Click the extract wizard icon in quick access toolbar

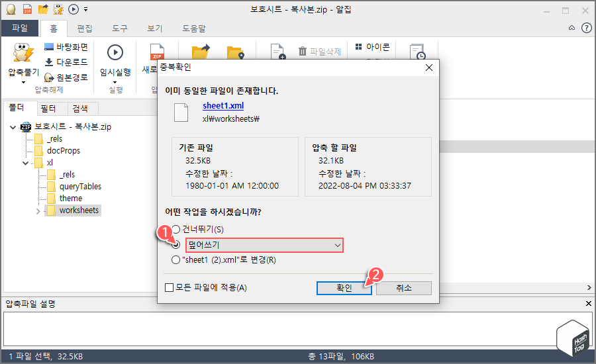point(58,9)
